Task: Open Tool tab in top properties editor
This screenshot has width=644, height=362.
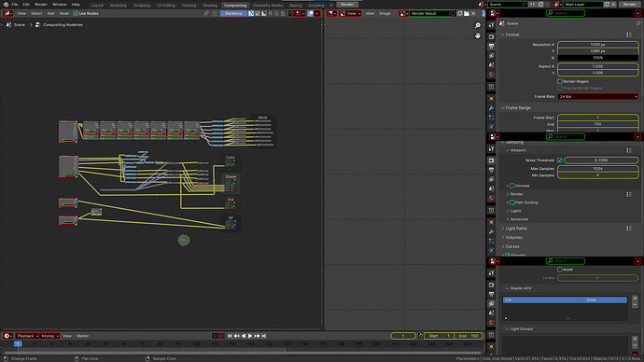Action: (491, 25)
